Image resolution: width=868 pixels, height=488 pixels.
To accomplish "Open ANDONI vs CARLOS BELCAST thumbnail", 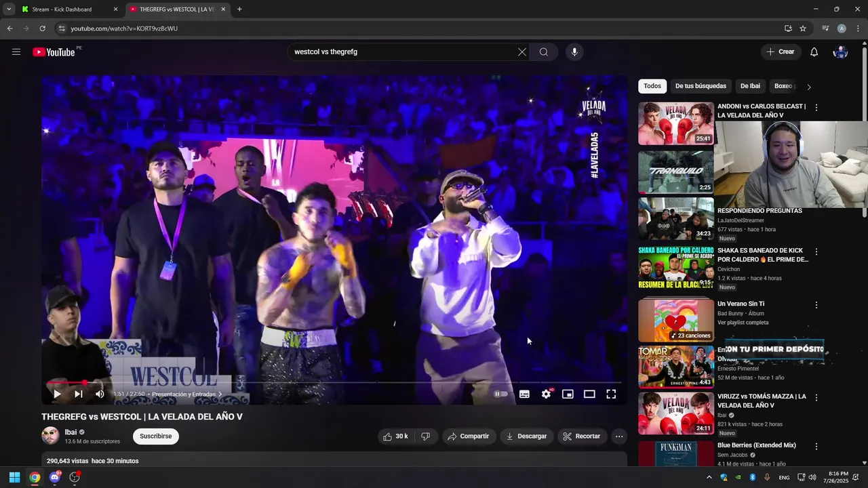I will click(676, 123).
